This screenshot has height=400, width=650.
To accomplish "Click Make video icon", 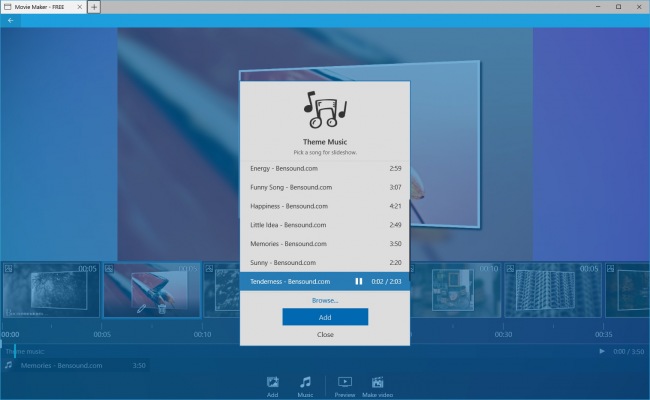I will click(377, 387).
